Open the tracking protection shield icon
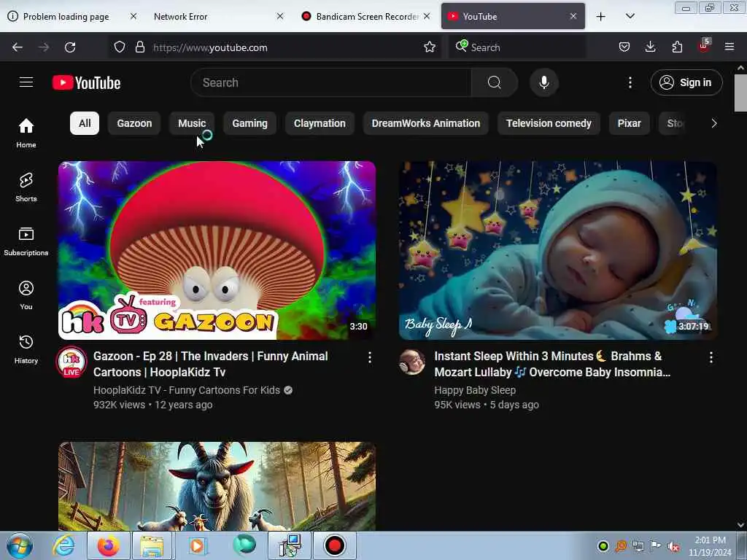 click(x=120, y=47)
